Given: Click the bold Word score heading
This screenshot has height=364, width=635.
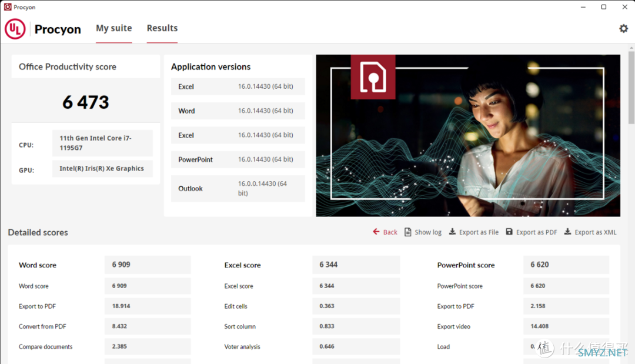Looking at the screenshot, I should [x=38, y=265].
